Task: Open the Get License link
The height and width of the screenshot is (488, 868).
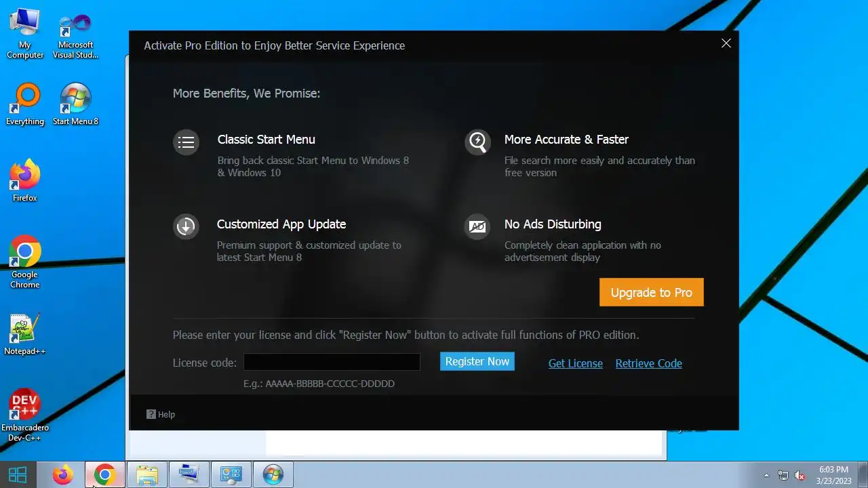Action: tap(576, 363)
